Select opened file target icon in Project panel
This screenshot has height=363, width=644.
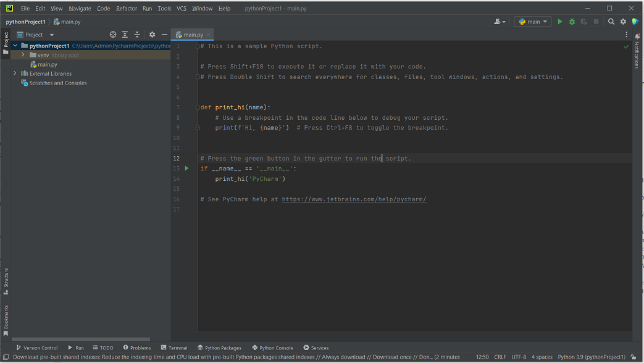pyautogui.click(x=113, y=35)
